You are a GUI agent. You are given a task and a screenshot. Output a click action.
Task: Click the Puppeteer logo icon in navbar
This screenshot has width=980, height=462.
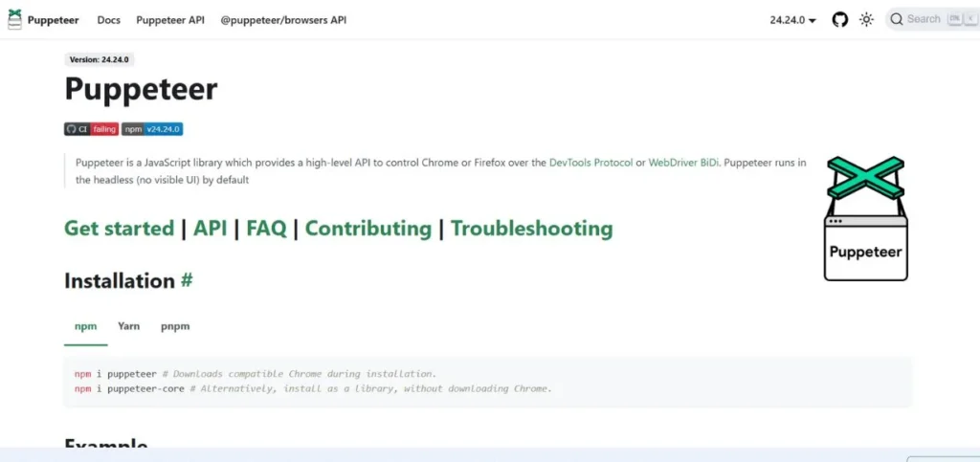tap(15, 20)
